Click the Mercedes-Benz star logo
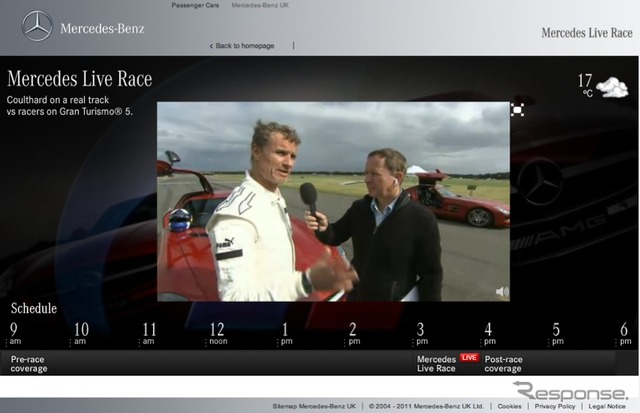Viewport: 640px width, 413px height. [x=37, y=26]
